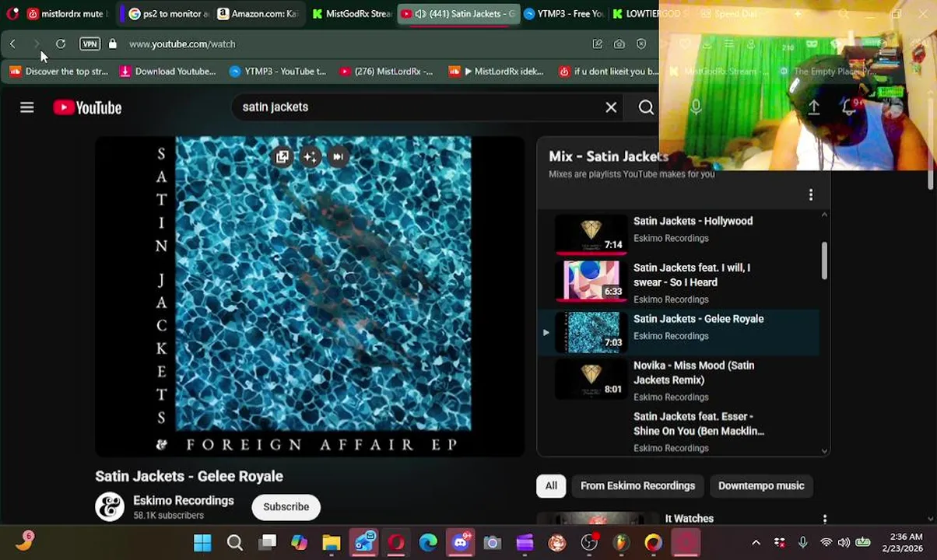
Task: Open FL Studio from the taskbar
Action: pyautogui.click(x=621, y=543)
